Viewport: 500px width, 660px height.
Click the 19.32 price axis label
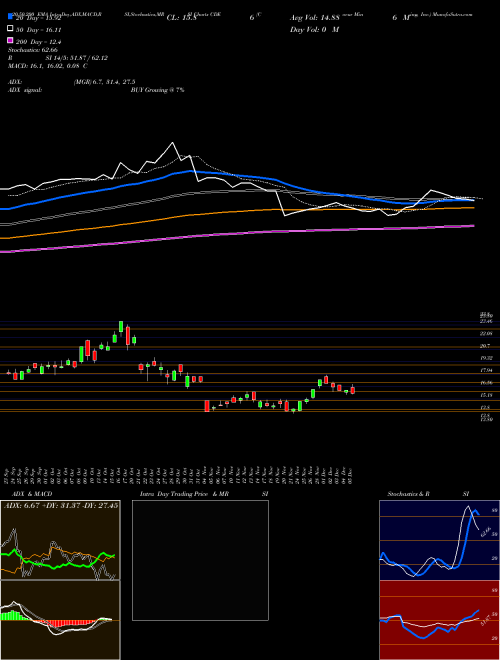coord(487,358)
